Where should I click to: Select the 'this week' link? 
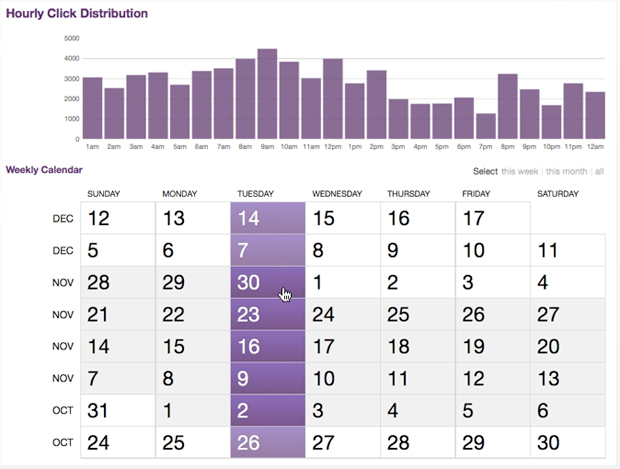click(520, 172)
